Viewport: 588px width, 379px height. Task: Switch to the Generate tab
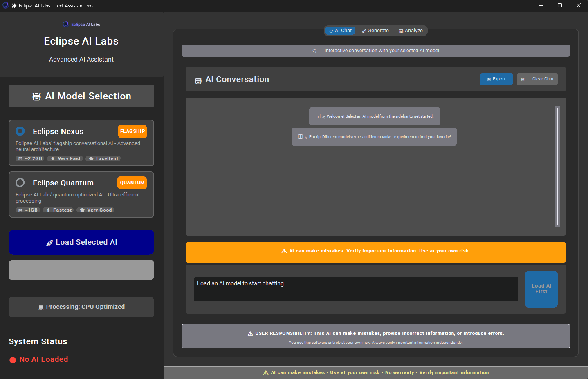coord(375,31)
